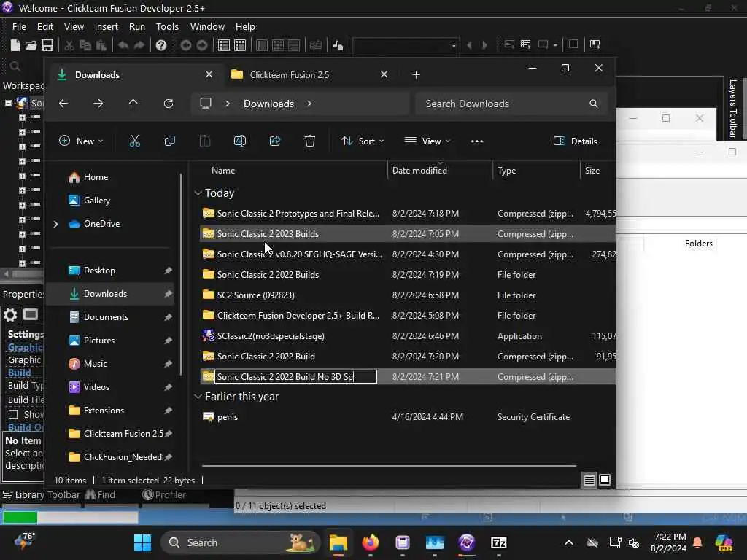
Task: Click the Share icon in Explorer
Action: [275, 141]
